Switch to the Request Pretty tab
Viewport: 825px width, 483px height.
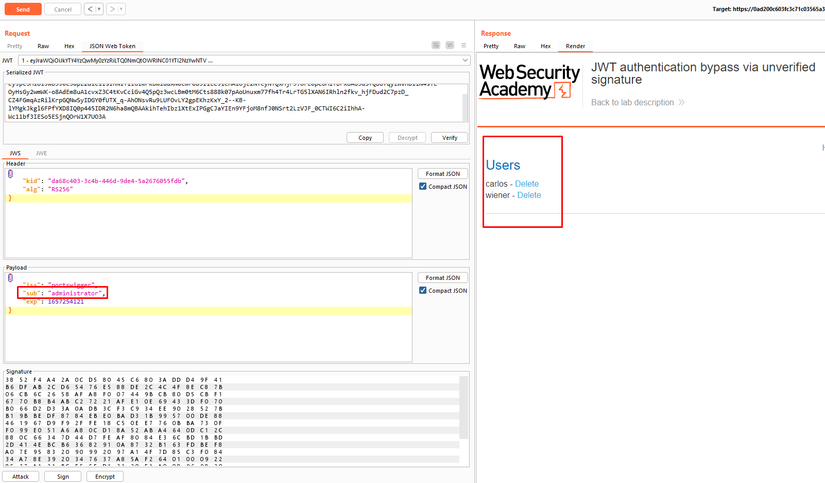pyautogui.click(x=15, y=46)
